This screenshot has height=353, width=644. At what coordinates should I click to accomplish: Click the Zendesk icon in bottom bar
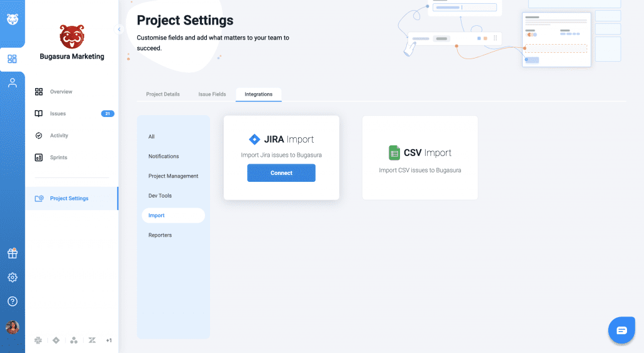pyautogui.click(x=92, y=340)
